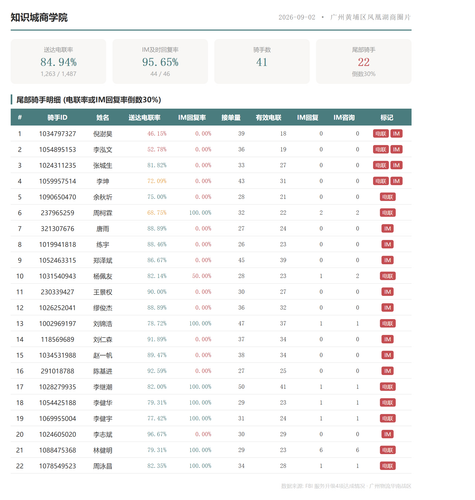Click the 姓名 column header

(103, 117)
